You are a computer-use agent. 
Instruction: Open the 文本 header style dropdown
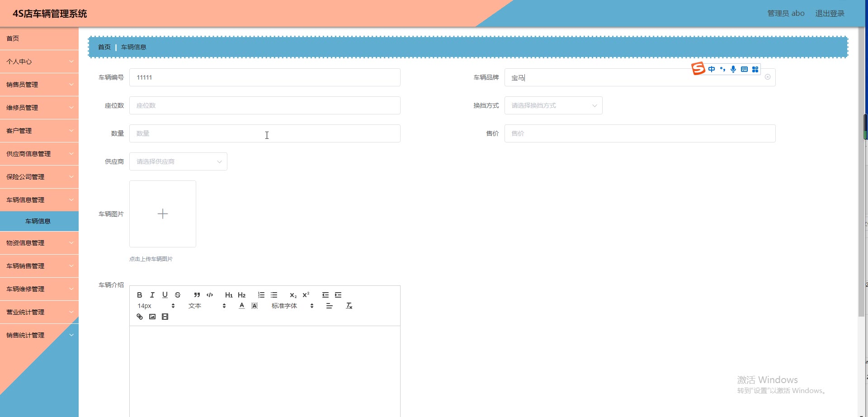207,306
